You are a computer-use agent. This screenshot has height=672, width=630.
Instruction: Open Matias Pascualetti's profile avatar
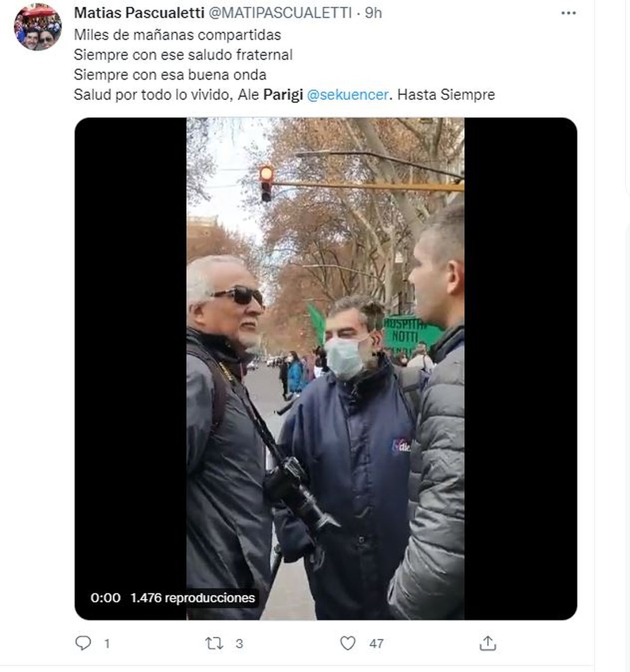[37, 27]
